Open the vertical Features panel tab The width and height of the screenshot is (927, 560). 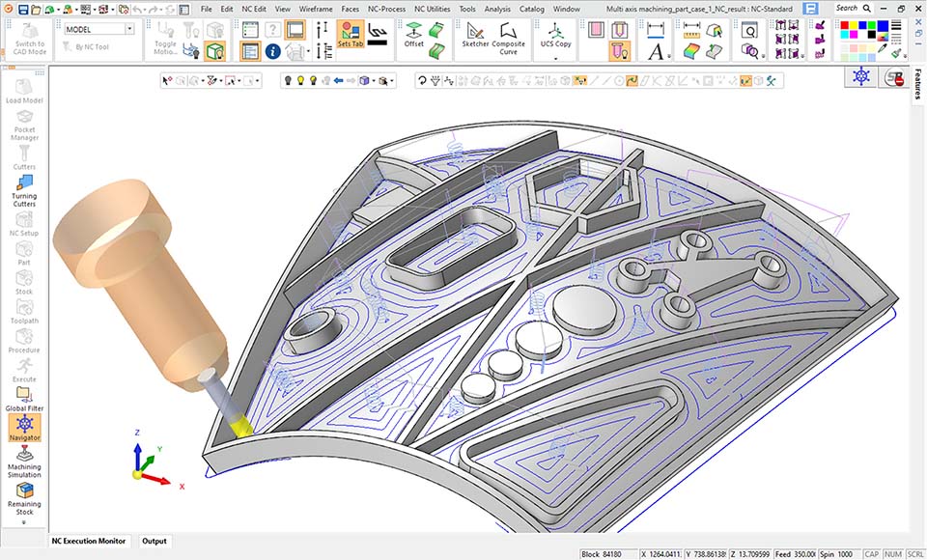pos(918,82)
